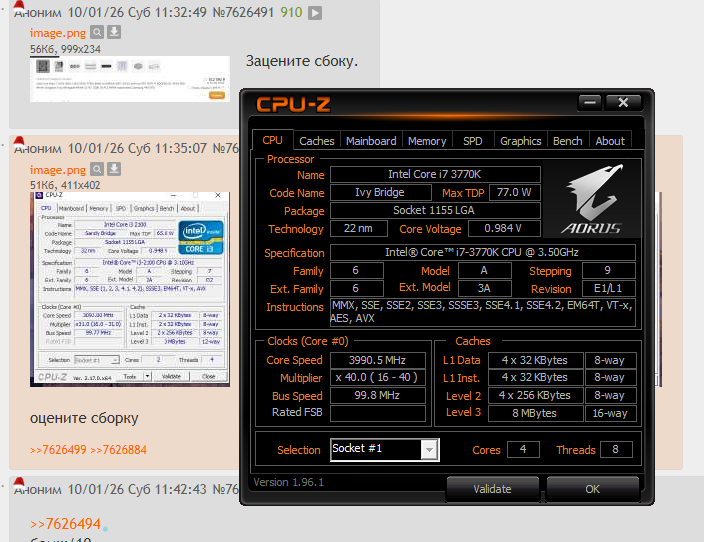Screen dimensions: 704x542
Task: Click the Level 2 4 x 256 KBytes value
Action: [x=535, y=395]
